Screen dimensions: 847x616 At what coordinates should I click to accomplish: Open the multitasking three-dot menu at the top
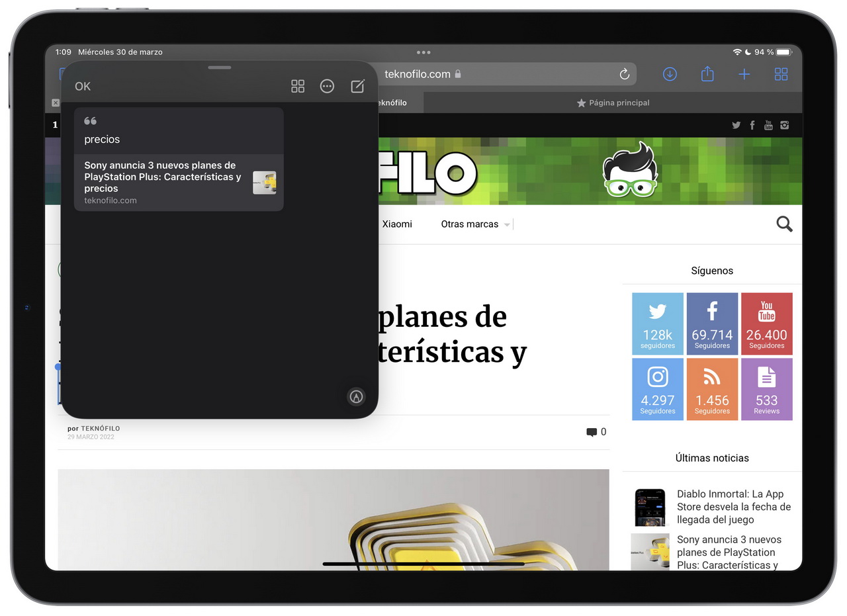(x=423, y=52)
